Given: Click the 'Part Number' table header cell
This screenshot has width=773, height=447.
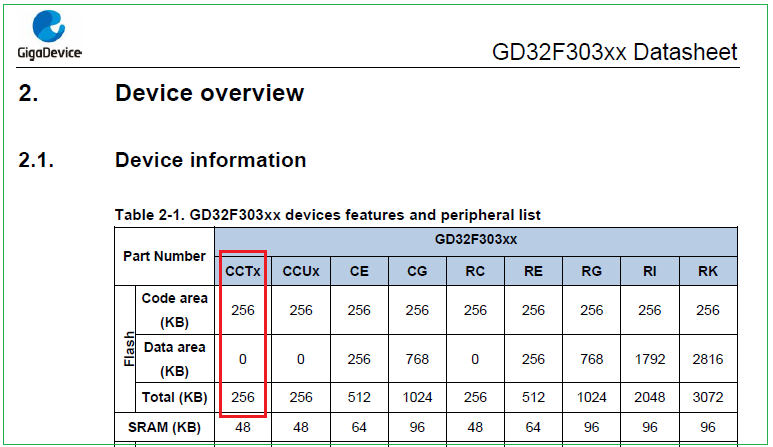Looking at the screenshot, I should (x=164, y=256).
